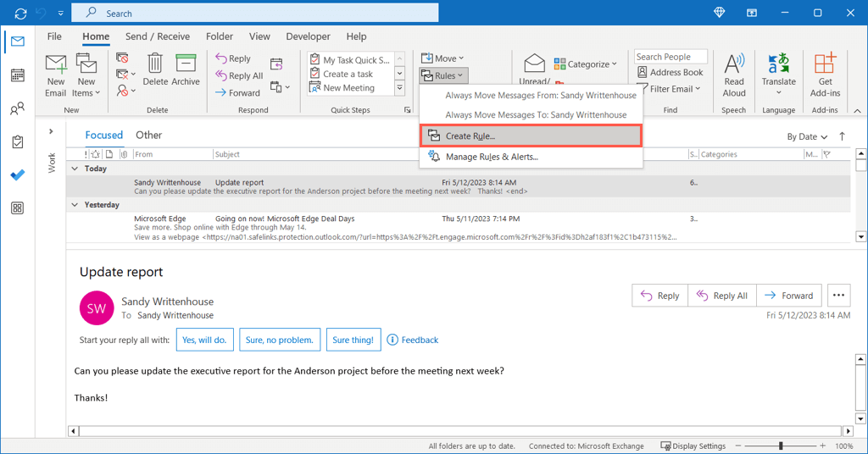Open Display Settings in status bar

coord(693,446)
